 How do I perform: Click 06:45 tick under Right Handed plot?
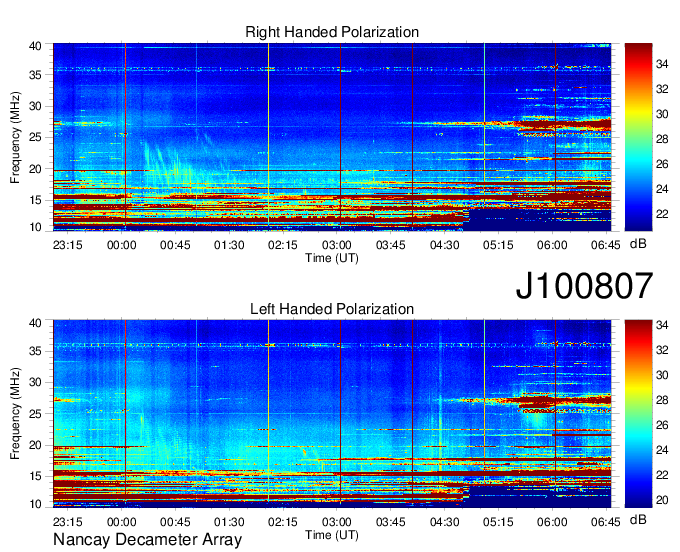coord(605,245)
